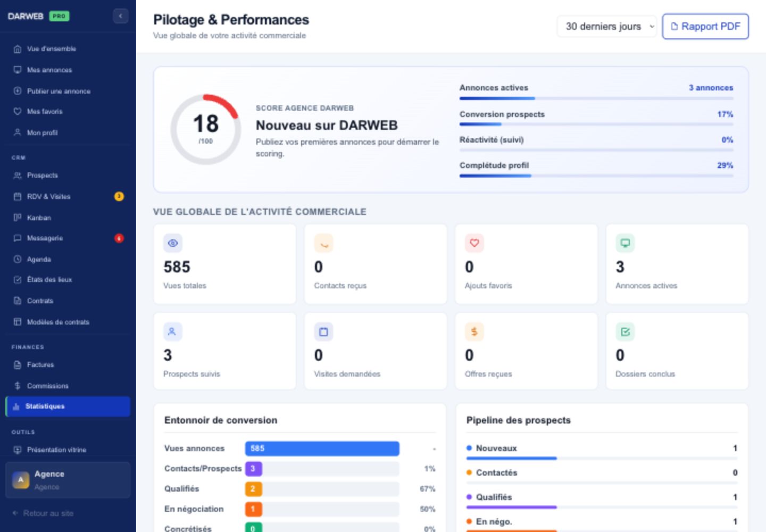
Task: Click the Kanban board icon
Action: pyautogui.click(x=18, y=218)
